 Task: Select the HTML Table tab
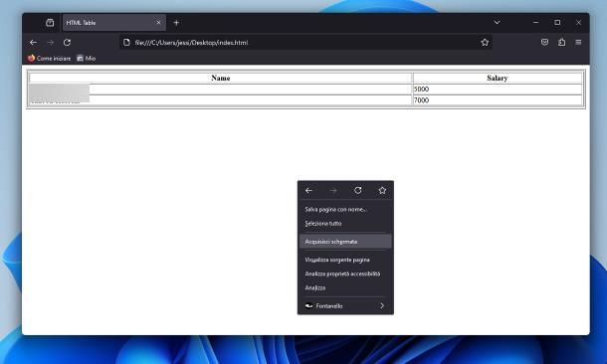click(114, 23)
